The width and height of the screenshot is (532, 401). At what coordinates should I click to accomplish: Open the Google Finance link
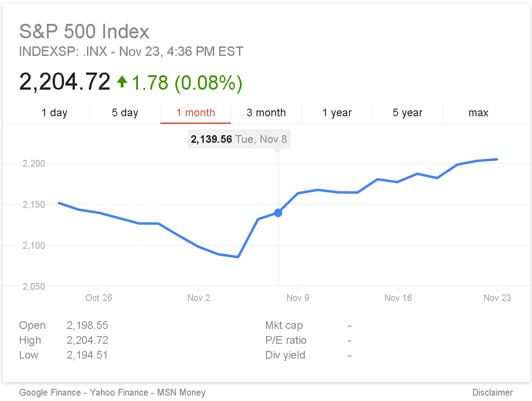(x=50, y=392)
